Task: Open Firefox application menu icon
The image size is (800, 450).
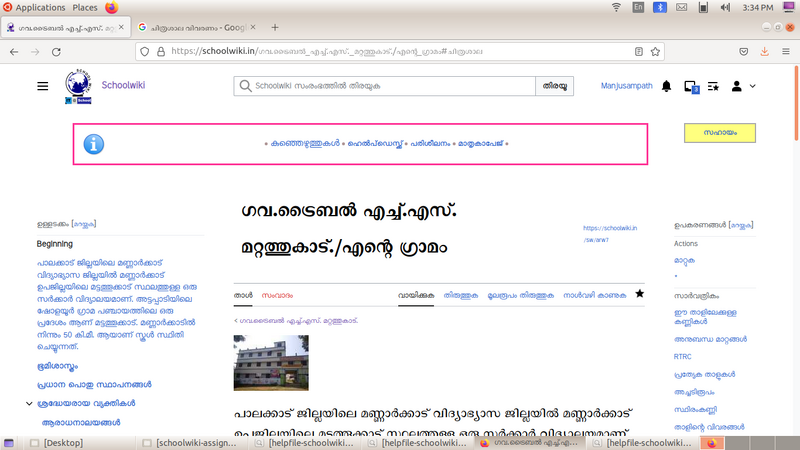Action: tap(786, 52)
